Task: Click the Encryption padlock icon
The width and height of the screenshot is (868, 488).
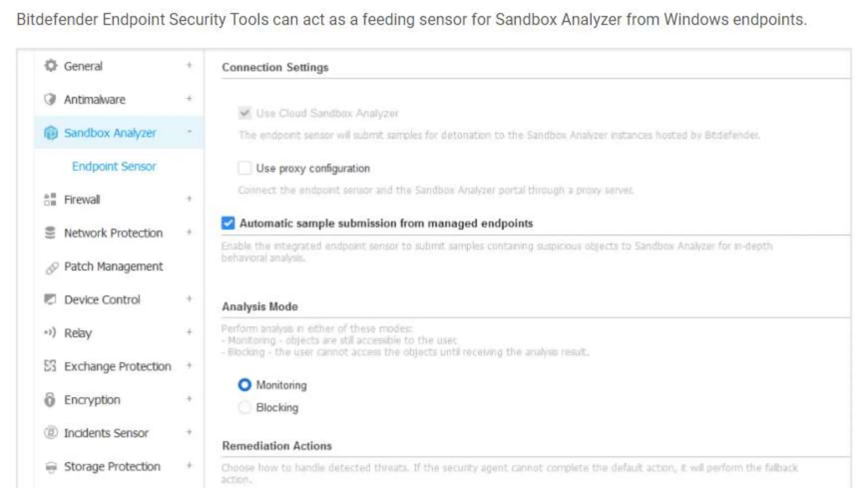Action: [50, 399]
